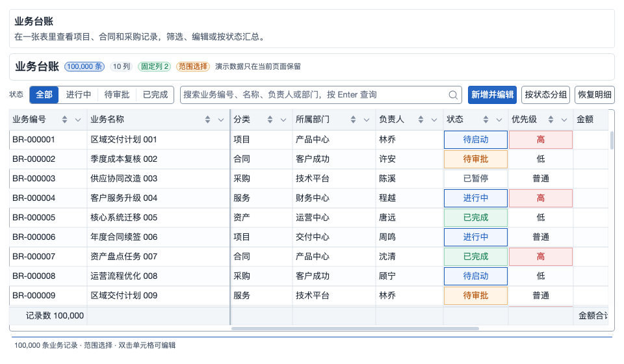Select cell BR-000009
The height and width of the screenshot is (364, 624).
point(48,296)
